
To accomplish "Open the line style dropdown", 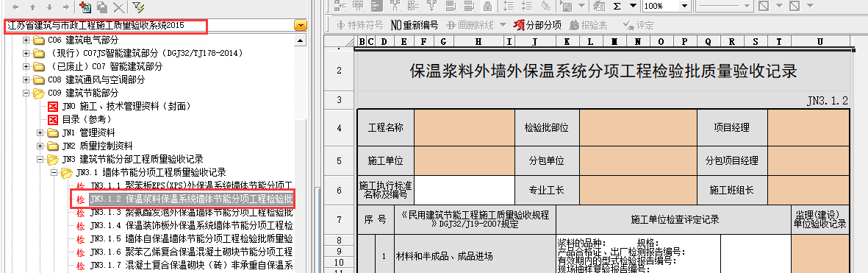I will pyautogui.click(x=746, y=6).
